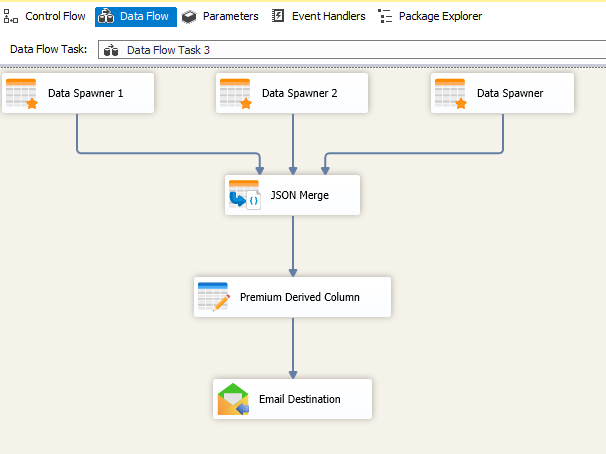
Task: Click the JSON Merge component icon
Action: coord(245,195)
